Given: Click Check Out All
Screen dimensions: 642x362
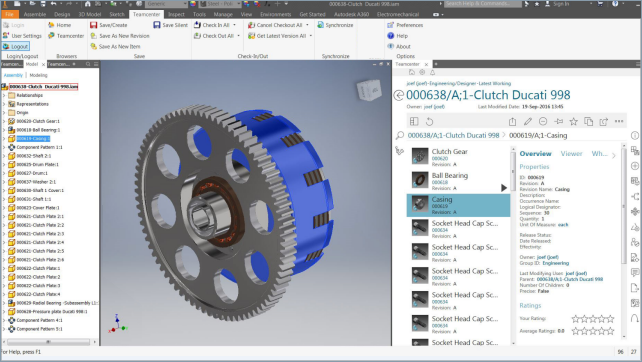Looking at the screenshot, I should coord(214,36).
